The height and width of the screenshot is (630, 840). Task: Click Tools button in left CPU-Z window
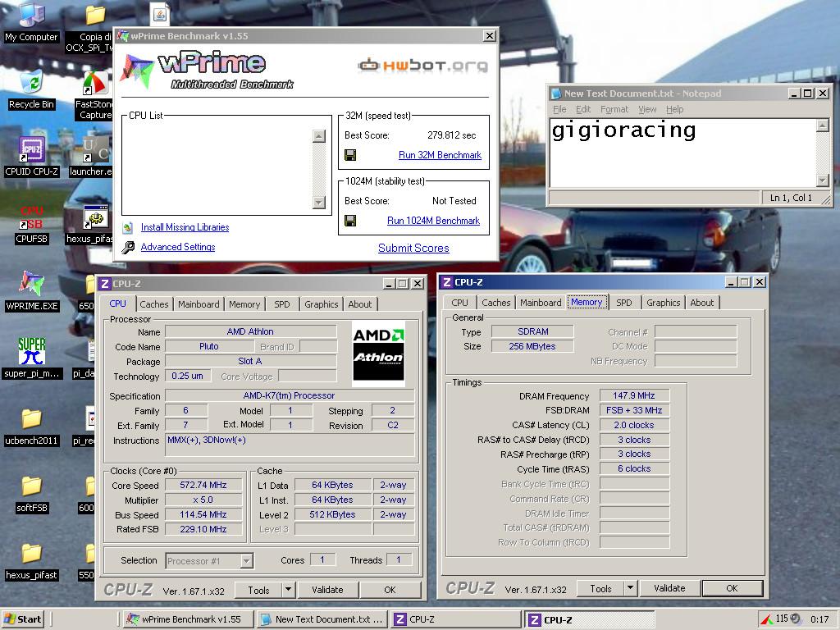coord(258,590)
